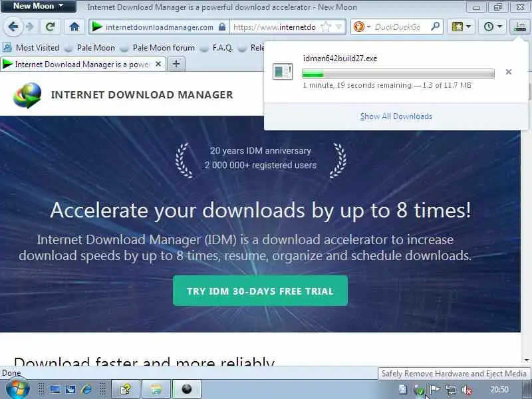The width and height of the screenshot is (532, 399).
Task: Open the home page
Action: coord(74,27)
